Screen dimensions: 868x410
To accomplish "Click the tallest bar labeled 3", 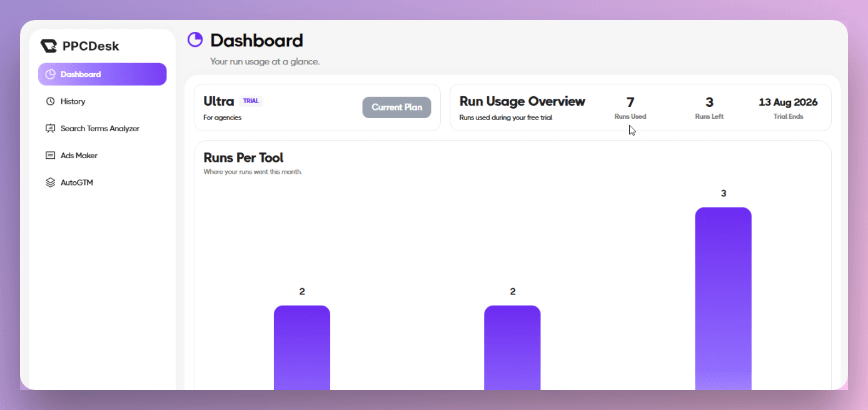I will (723, 298).
